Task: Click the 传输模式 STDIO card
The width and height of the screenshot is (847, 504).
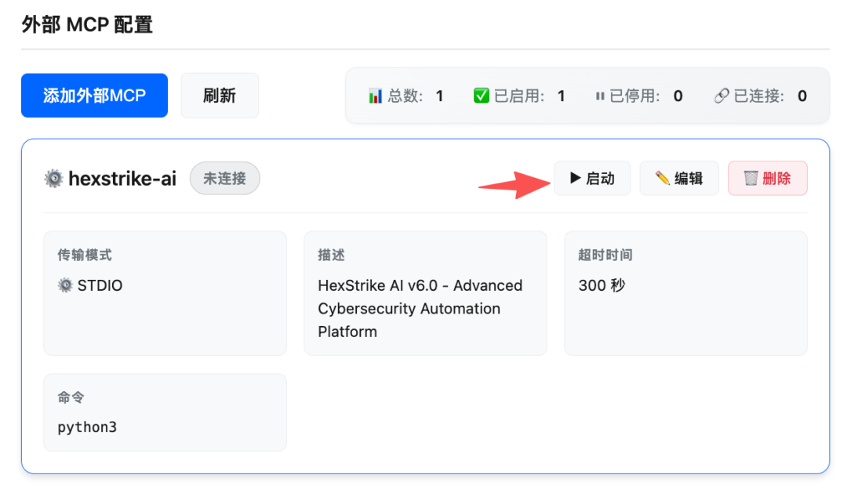Action: 165,293
